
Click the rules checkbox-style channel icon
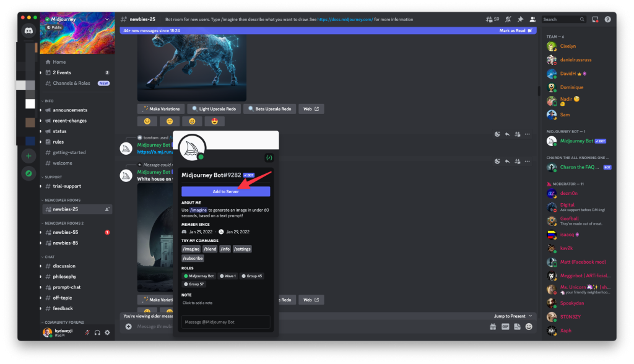tap(48, 142)
